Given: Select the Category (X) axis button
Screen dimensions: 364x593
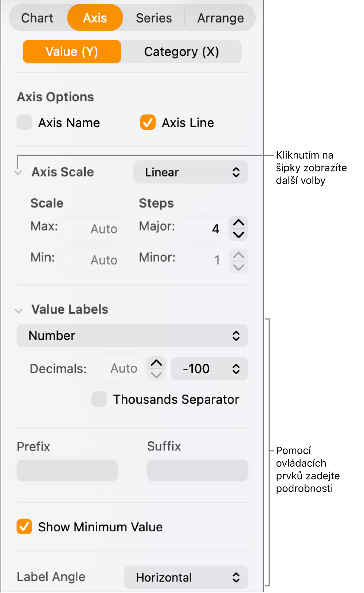Looking at the screenshot, I should [181, 52].
